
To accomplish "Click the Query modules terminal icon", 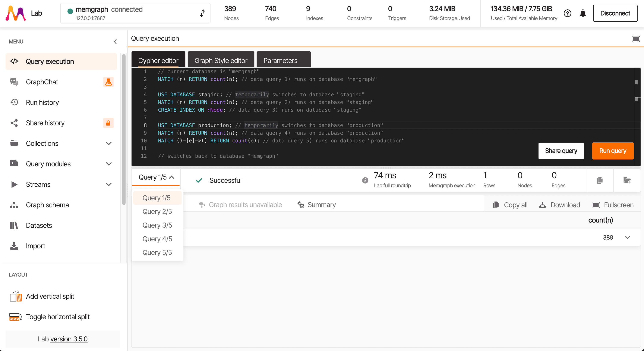I will coord(14,164).
